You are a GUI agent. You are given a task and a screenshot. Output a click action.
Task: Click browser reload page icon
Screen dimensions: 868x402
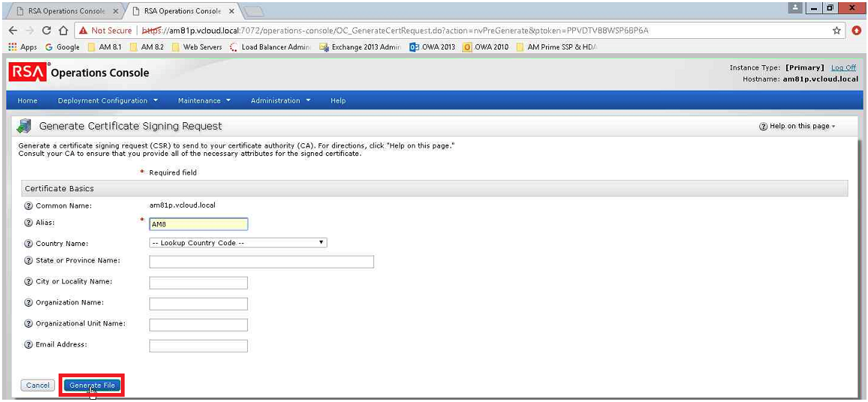click(x=47, y=31)
